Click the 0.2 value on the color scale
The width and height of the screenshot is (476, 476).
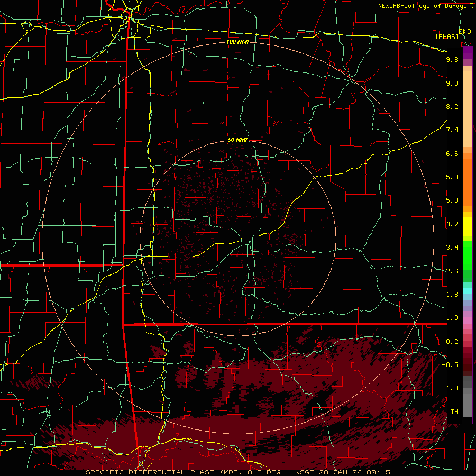pos(452,342)
